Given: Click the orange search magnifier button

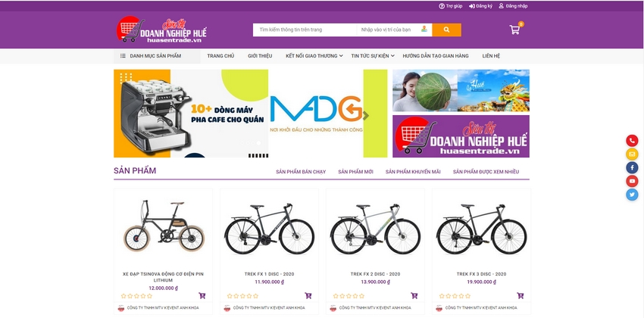Looking at the screenshot, I should (x=446, y=30).
